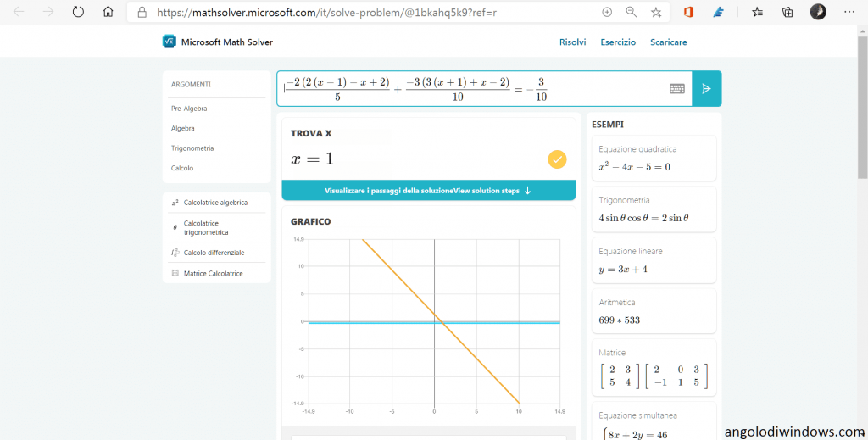Click the yellow checkmark beside x = 1
This screenshot has width=868, height=440.
pyautogui.click(x=557, y=159)
